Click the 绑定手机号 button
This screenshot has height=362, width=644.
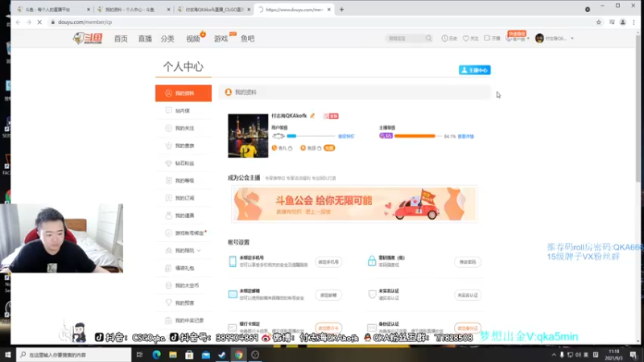328,262
